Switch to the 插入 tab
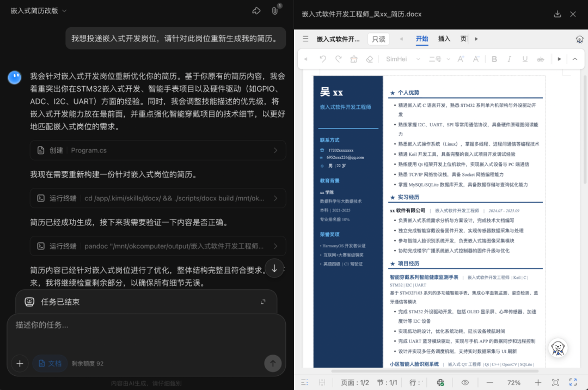Image resolution: width=588 pixels, height=390 pixels. click(444, 39)
